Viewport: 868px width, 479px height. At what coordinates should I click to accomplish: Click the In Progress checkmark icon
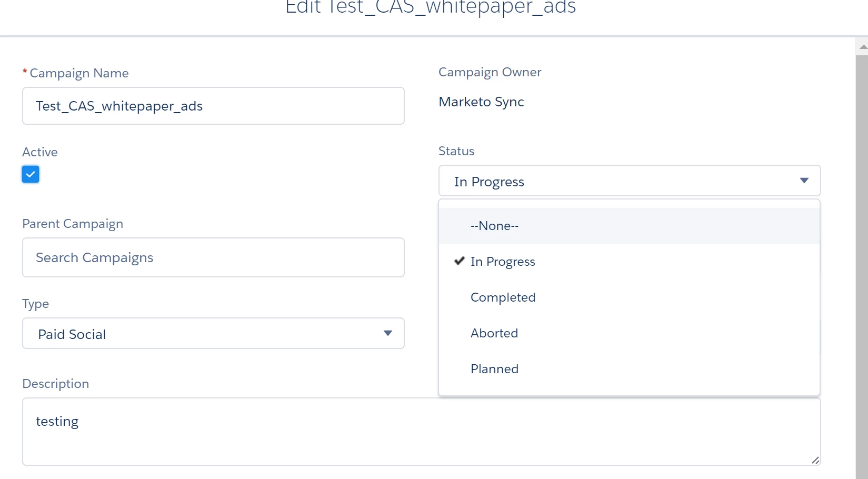pyautogui.click(x=460, y=261)
